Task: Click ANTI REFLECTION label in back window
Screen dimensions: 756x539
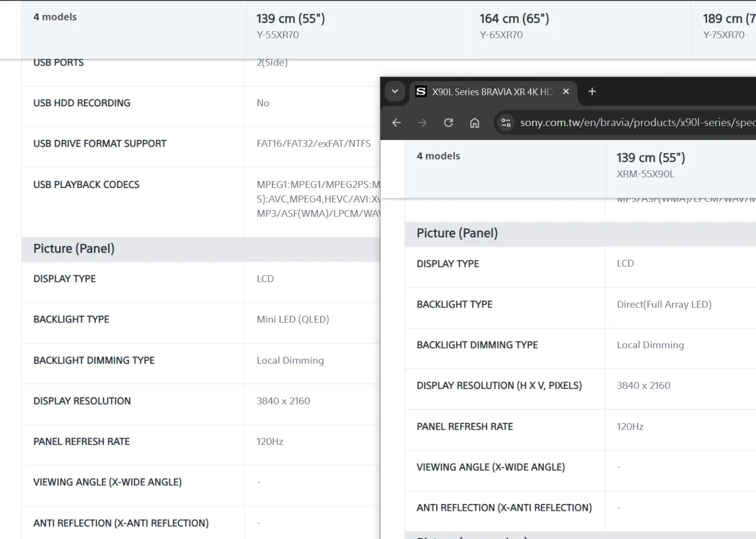Action: 121,523
